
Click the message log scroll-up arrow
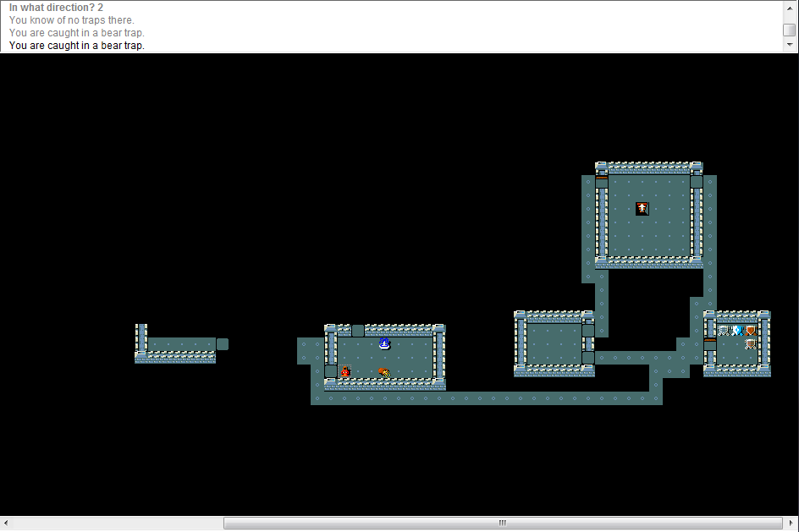(790, 8)
